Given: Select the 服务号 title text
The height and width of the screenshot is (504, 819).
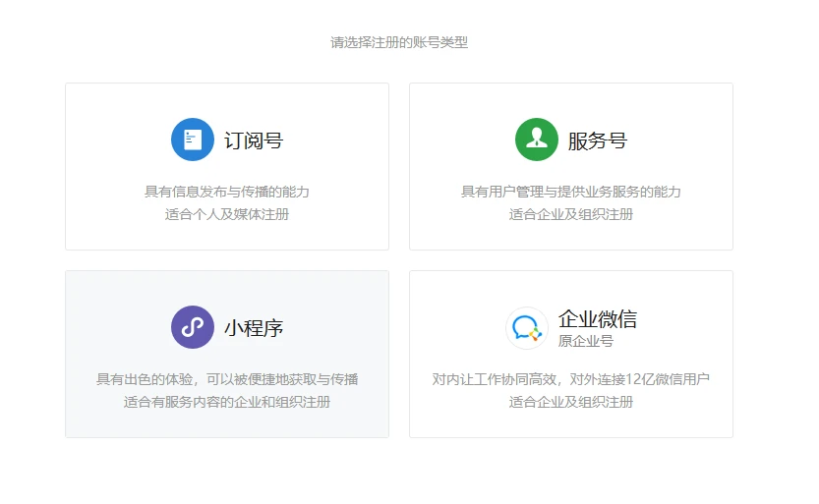Looking at the screenshot, I should tap(598, 140).
